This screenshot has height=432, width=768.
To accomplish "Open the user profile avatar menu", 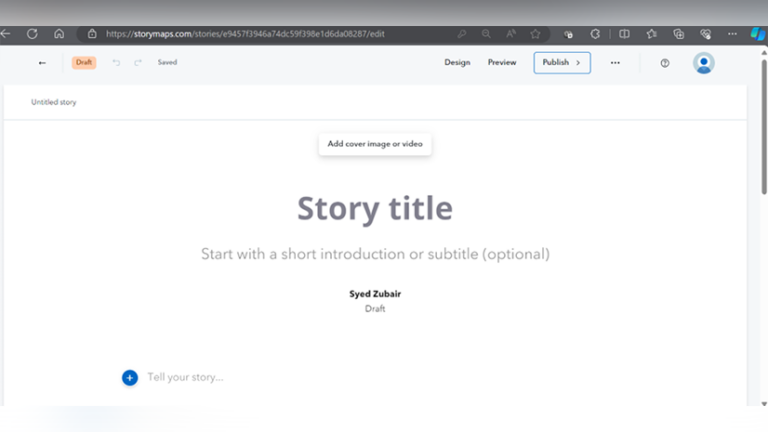I will point(703,63).
